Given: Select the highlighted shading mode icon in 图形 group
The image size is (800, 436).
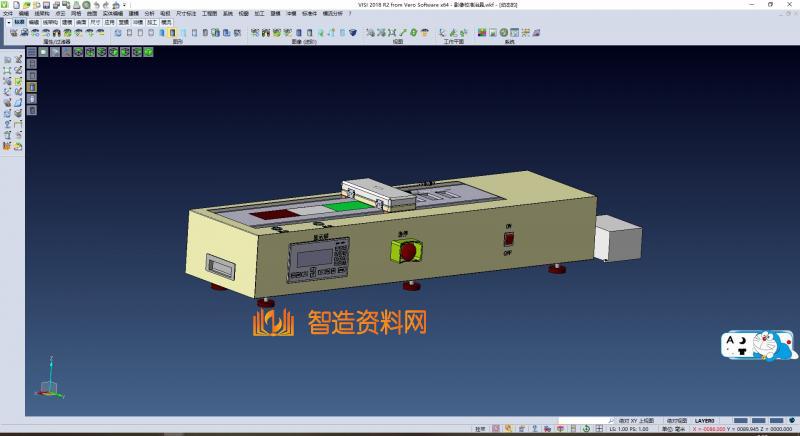Looking at the screenshot, I should pyautogui.click(x=172, y=33).
